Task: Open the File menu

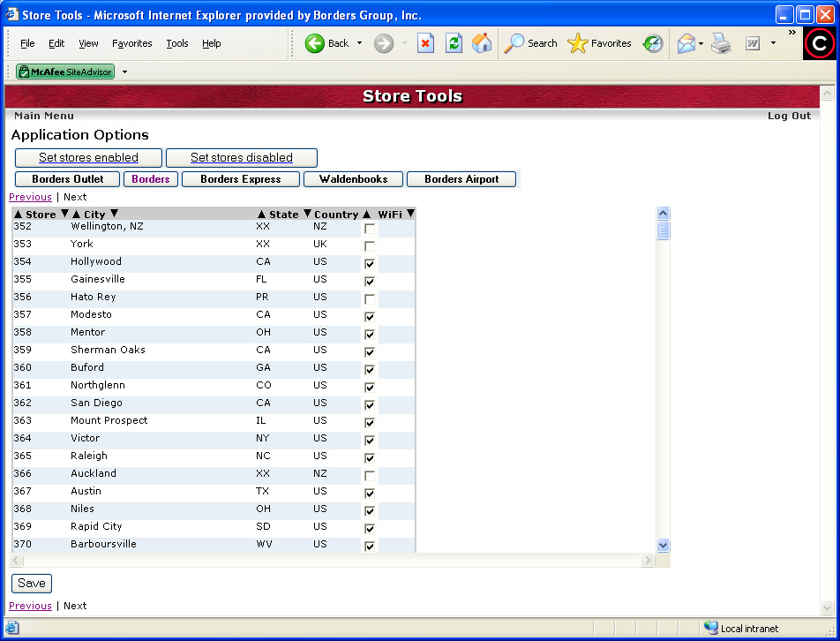Action: [27, 43]
